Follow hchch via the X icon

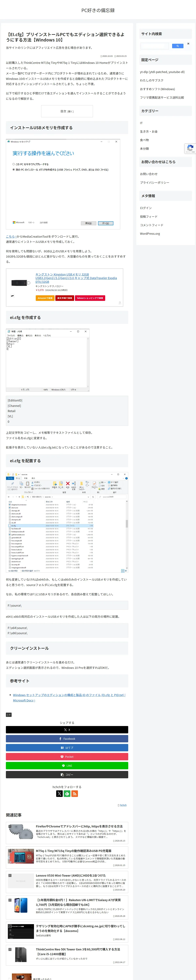(x=59, y=794)
